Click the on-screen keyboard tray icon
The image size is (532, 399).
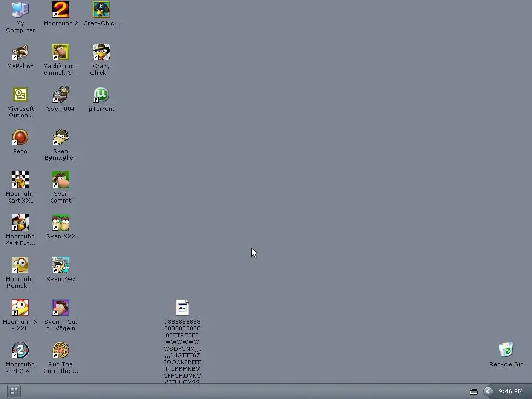(474, 392)
